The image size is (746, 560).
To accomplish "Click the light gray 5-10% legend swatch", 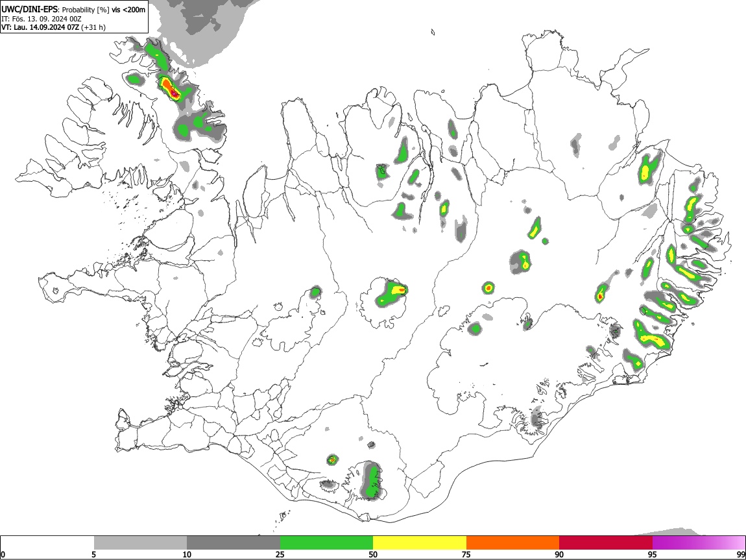I will (140, 543).
